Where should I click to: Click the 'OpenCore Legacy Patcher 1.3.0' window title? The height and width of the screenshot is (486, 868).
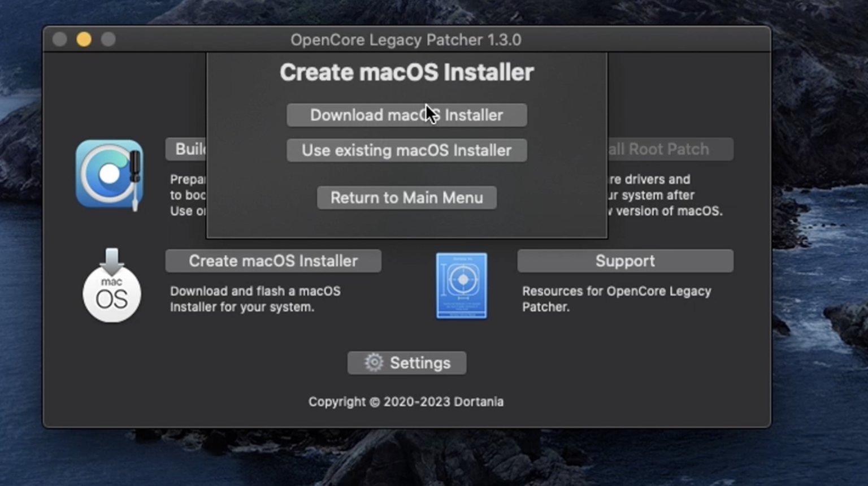(x=406, y=40)
